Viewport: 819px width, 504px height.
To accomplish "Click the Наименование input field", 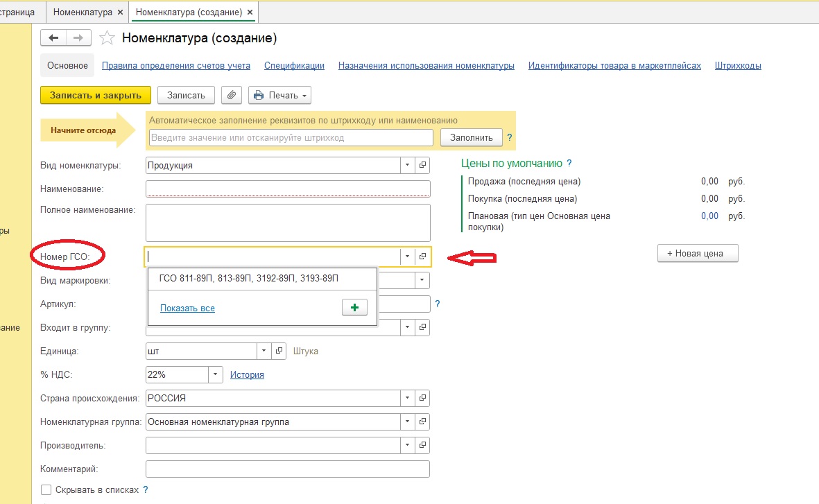I will point(288,189).
